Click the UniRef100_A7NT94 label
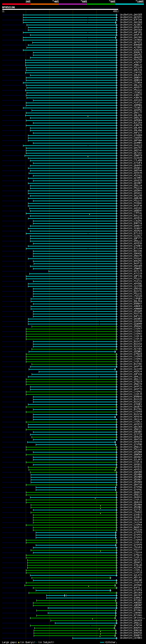 tap(131, 625)
